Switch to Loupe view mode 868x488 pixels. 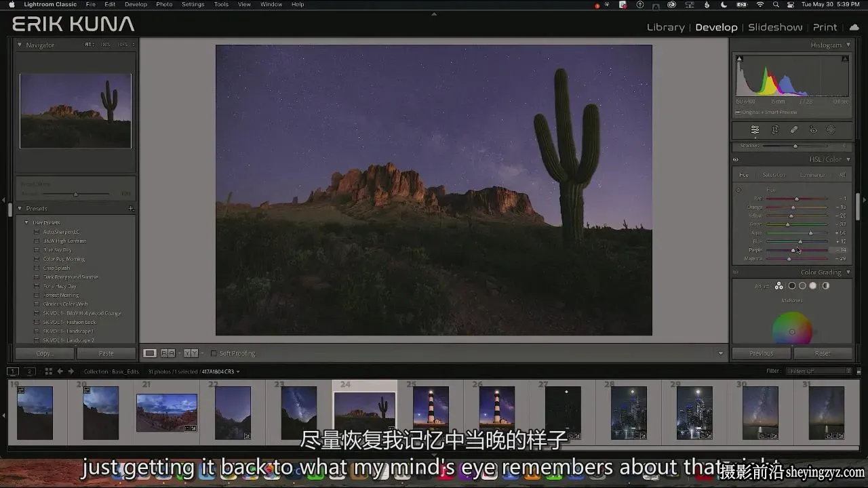pyautogui.click(x=150, y=353)
